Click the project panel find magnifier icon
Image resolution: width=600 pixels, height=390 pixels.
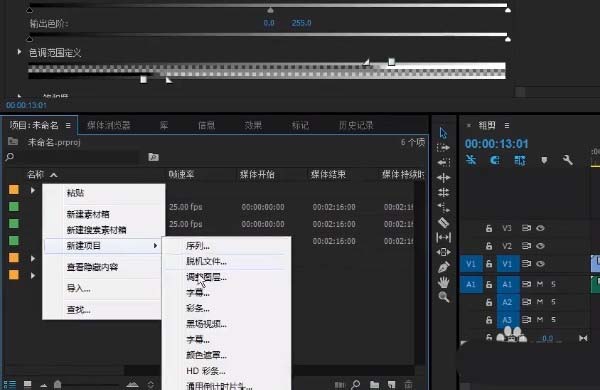tap(355, 384)
